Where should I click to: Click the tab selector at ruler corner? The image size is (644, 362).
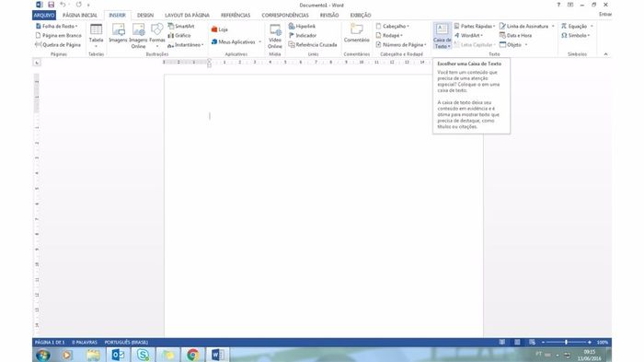point(37,63)
